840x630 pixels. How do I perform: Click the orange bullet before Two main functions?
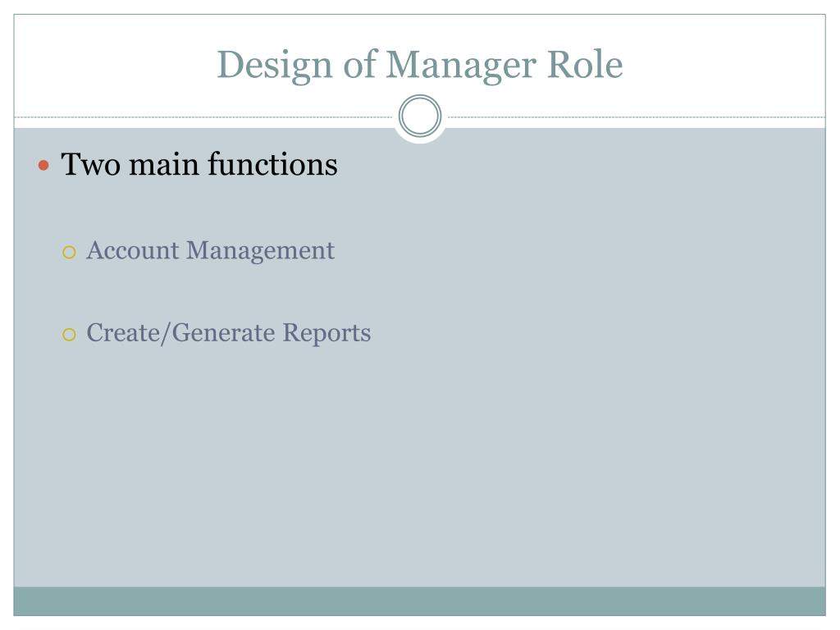coord(45,165)
